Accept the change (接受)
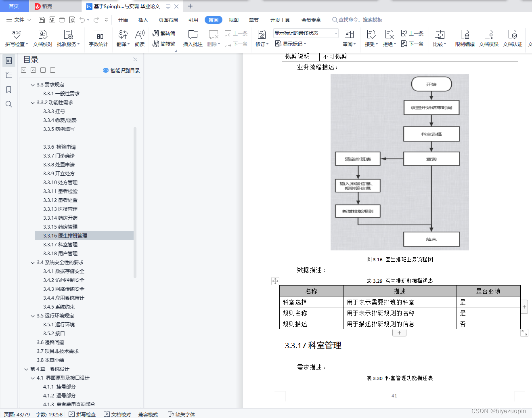The height and width of the screenshot is (418, 532). [371, 38]
